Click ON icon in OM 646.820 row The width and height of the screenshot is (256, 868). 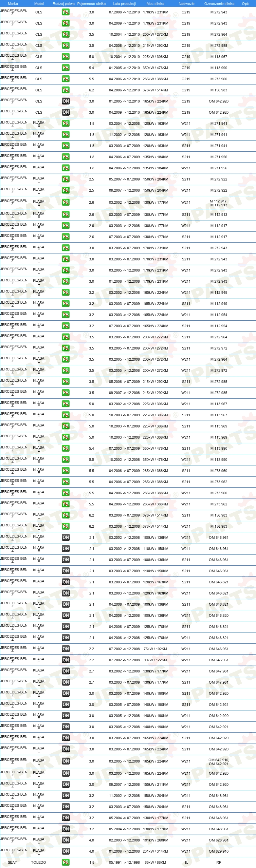[x=66, y=615]
